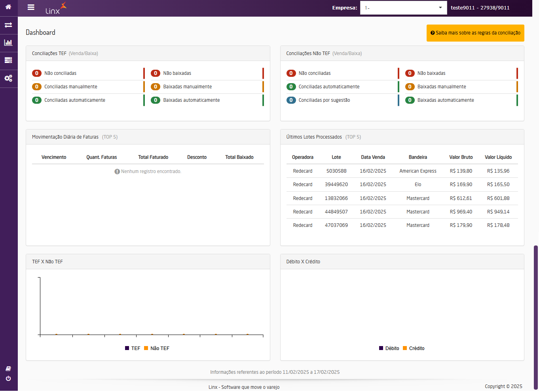Viewport: 539px width, 392px height.
Task: Toggle Crédito legend swatch
Action: point(405,348)
